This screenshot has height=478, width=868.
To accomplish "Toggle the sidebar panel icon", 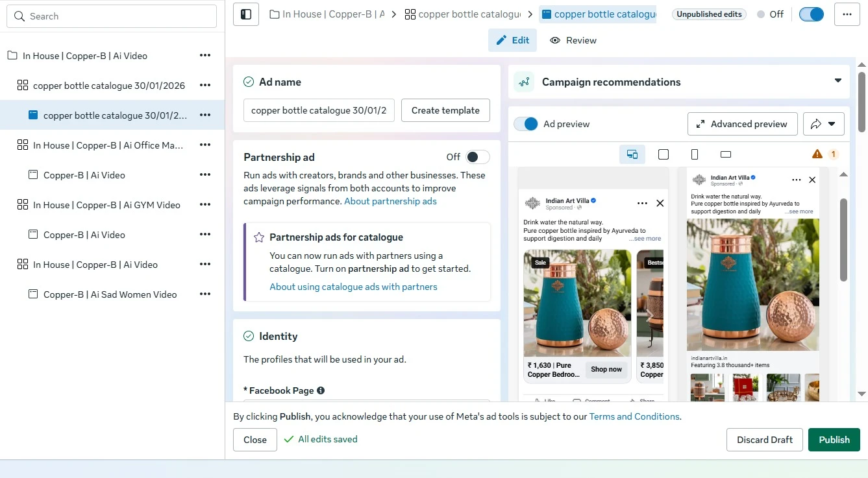I will coord(246,14).
